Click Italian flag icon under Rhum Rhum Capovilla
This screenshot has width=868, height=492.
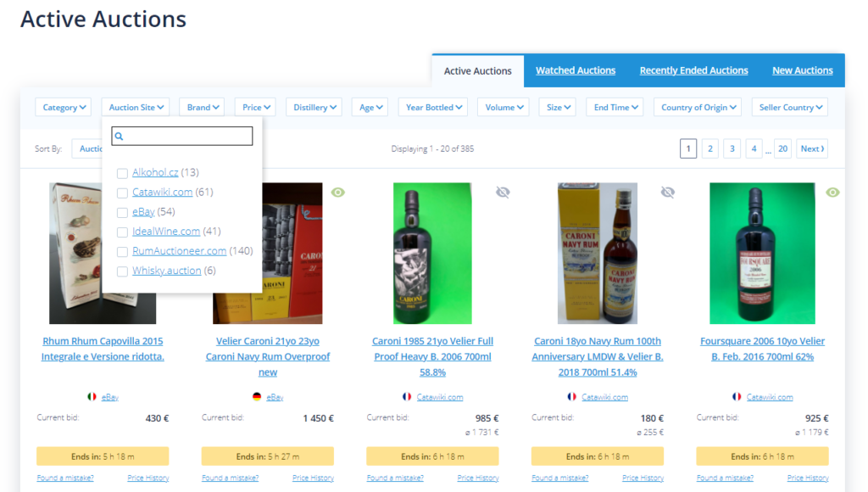(92, 397)
